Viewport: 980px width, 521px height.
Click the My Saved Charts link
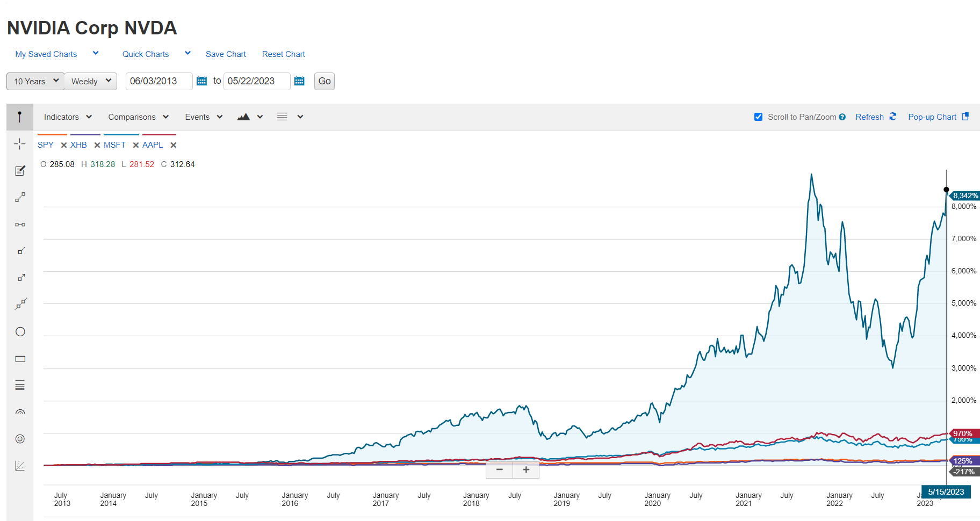point(46,54)
